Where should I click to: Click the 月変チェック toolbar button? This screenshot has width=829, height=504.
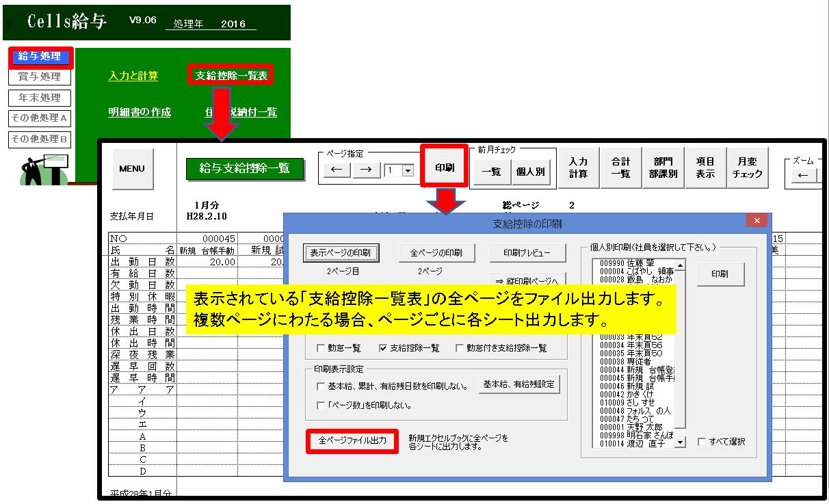point(748,168)
